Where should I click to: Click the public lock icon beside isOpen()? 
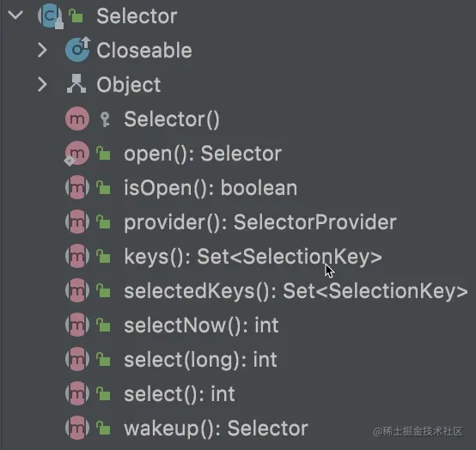click(x=103, y=187)
